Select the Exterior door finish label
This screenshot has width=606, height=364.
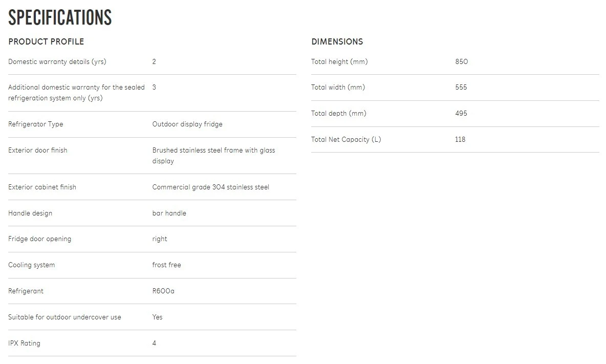tap(37, 151)
